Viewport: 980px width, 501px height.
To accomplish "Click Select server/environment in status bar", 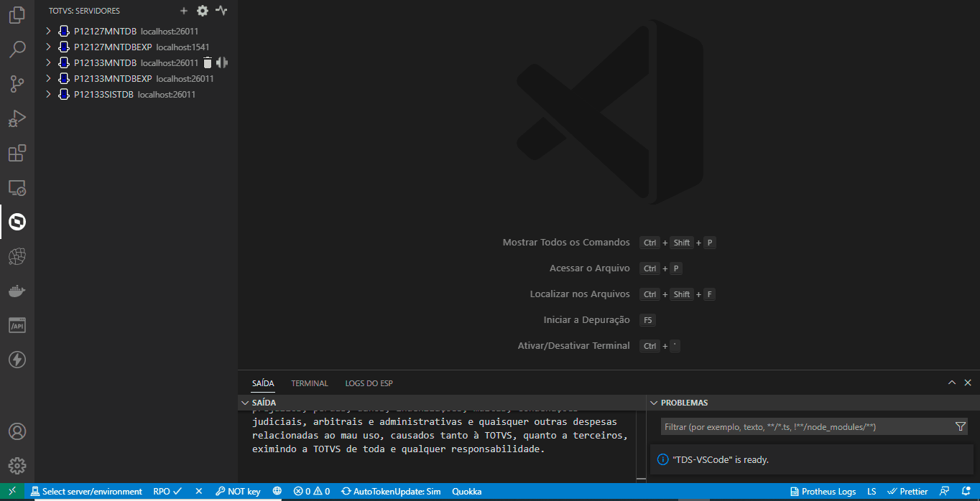I will click(86, 492).
